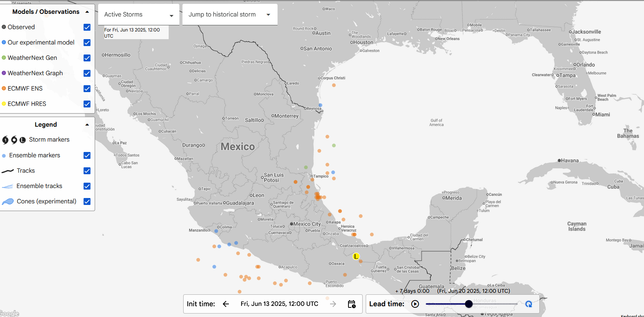Collapse the Models / Observations panel
Screen dimensions: 644x317
pos(87,12)
